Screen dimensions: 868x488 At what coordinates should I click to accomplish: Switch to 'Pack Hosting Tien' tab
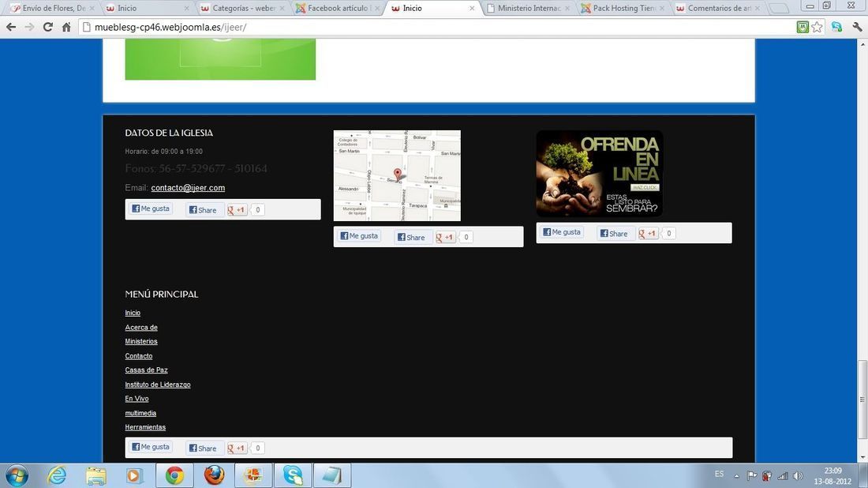624,9
